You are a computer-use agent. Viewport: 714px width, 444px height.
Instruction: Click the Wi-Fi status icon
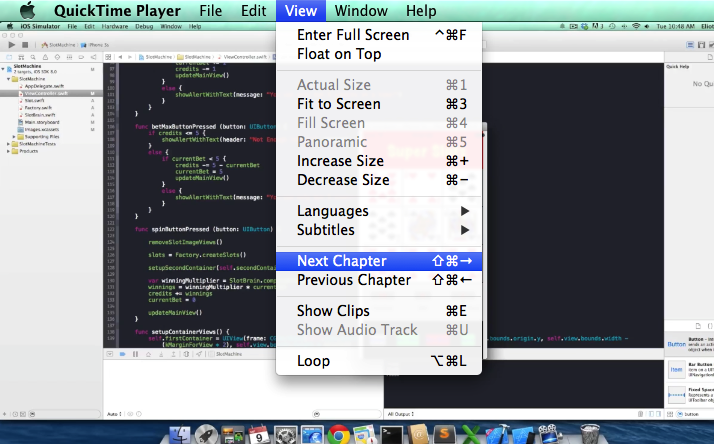coord(636,26)
